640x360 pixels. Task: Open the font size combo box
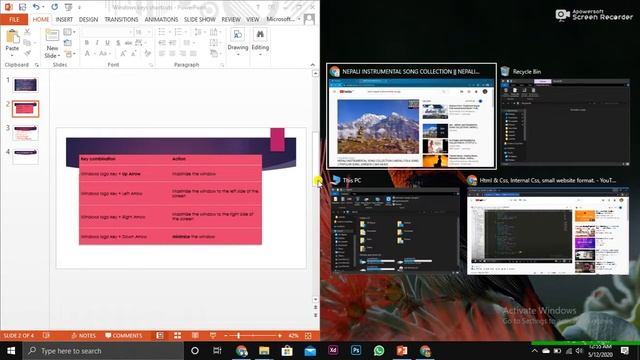143,32
